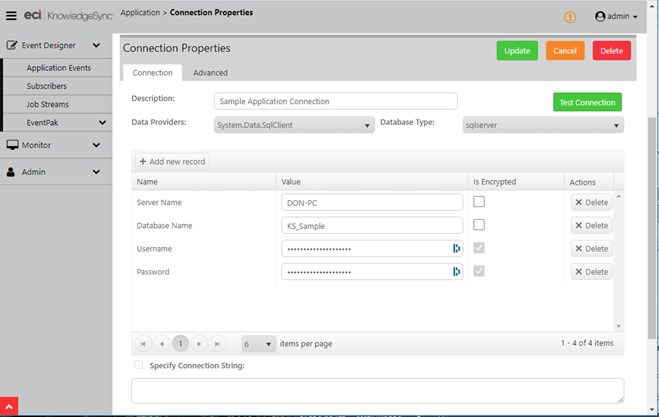Go to last page of records
The image size is (659, 417).
pyautogui.click(x=217, y=344)
